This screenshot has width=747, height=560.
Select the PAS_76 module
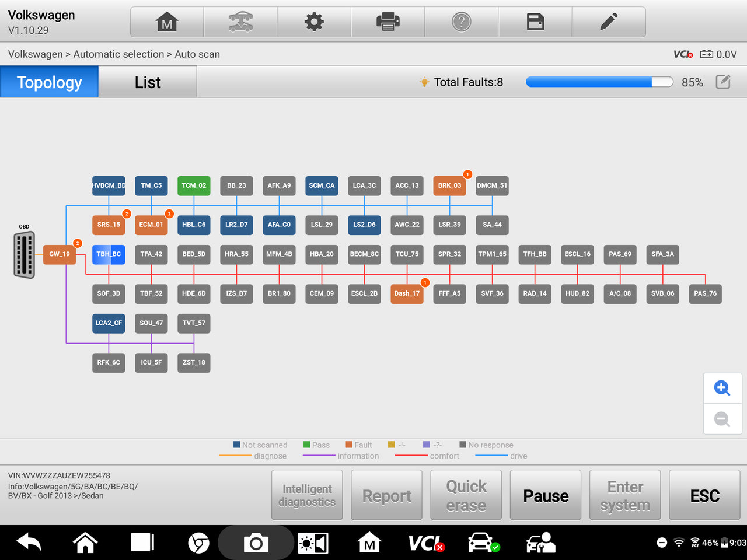point(705,293)
